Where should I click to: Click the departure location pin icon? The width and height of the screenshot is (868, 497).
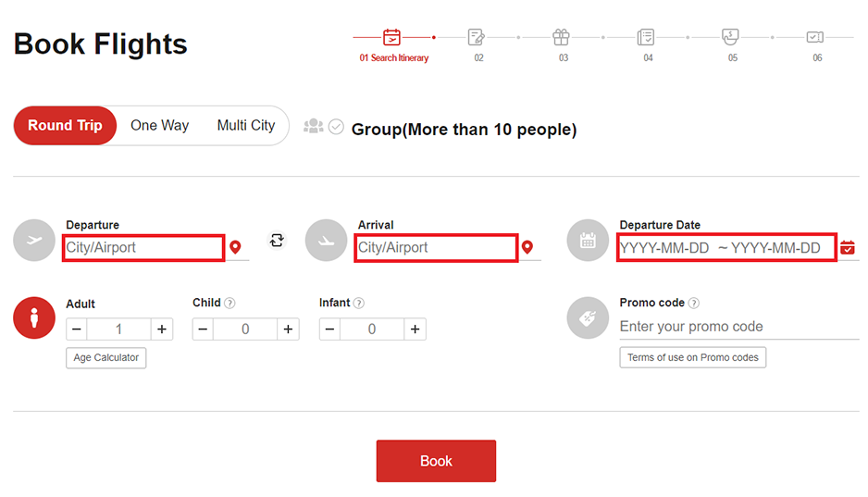pyautogui.click(x=235, y=248)
